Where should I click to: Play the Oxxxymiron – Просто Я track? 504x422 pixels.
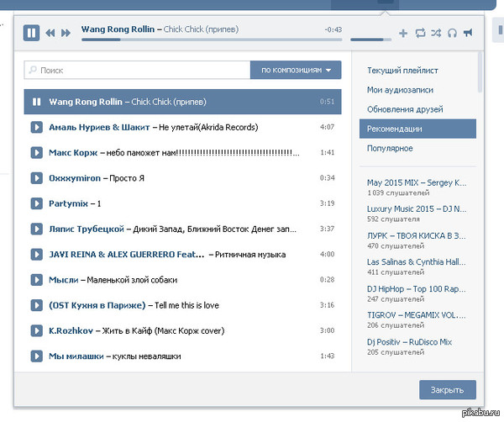37,178
